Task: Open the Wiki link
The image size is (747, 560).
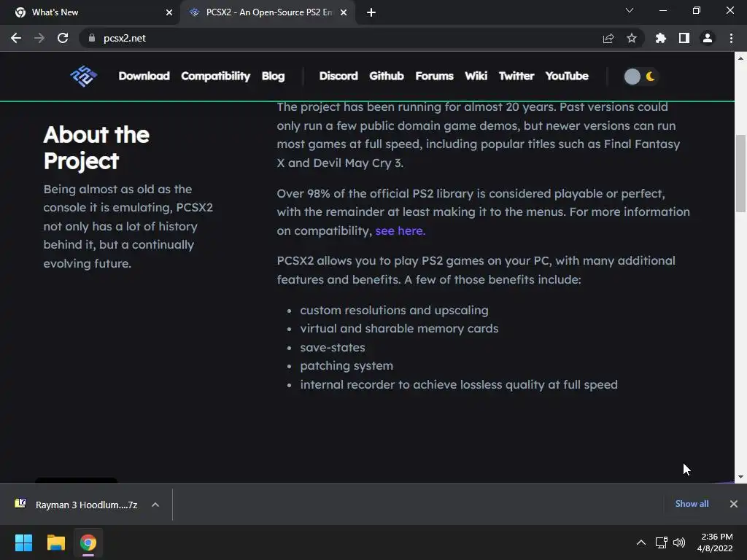Action: (x=476, y=76)
